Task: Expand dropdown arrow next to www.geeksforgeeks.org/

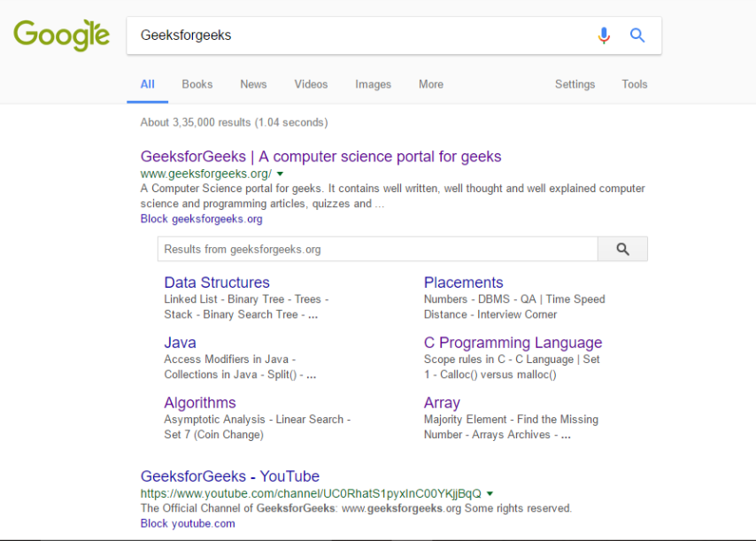Action: tap(280, 174)
